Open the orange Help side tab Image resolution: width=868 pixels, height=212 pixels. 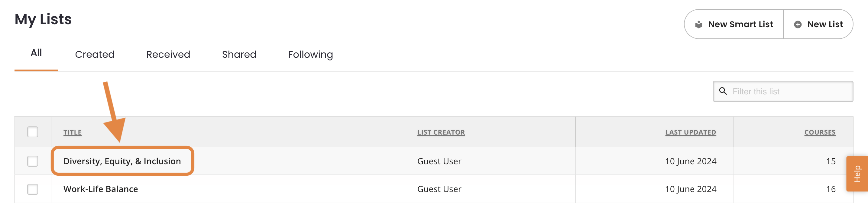pyautogui.click(x=857, y=174)
